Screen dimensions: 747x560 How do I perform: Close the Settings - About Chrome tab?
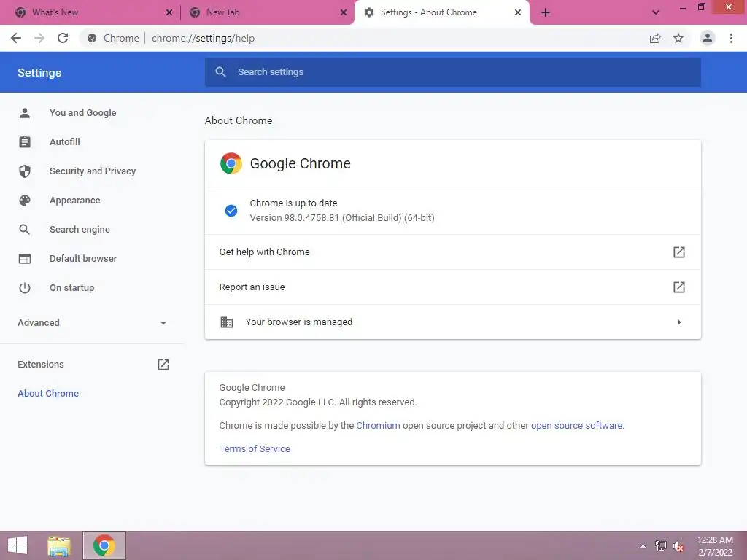(518, 12)
